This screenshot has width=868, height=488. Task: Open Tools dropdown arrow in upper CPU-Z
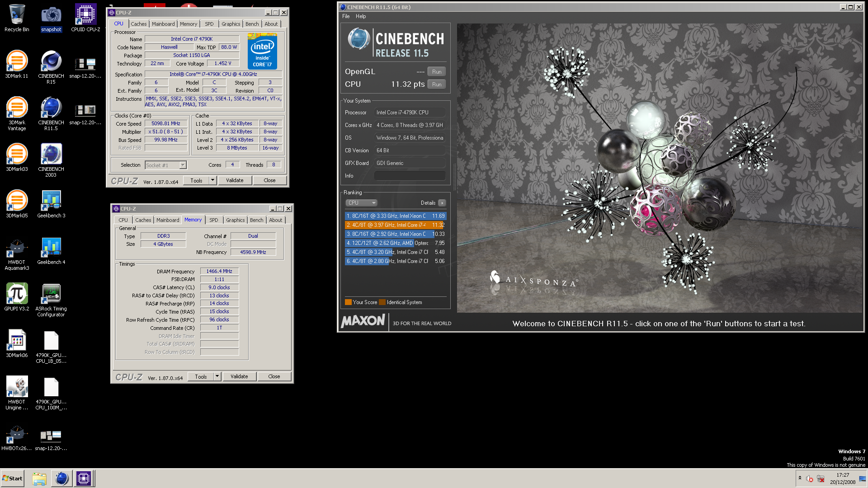(x=212, y=180)
